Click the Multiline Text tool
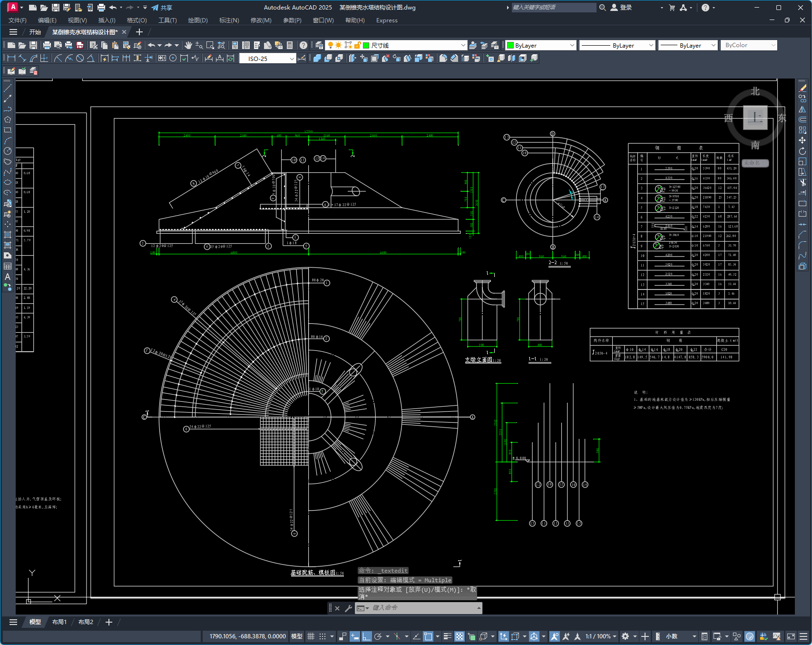The image size is (812, 645). pyautogui.click(x=8, y=277)
